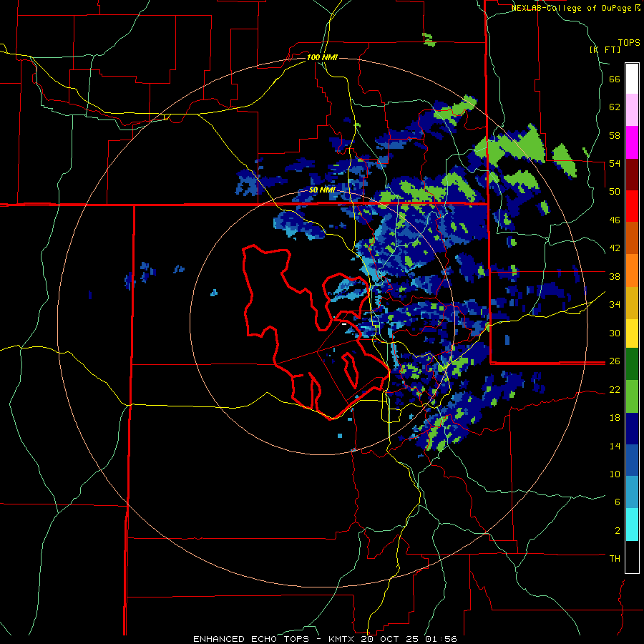Click the bright red swatch between 46 and 50
This screenshot has width=644, height=644.
point(632,206)
